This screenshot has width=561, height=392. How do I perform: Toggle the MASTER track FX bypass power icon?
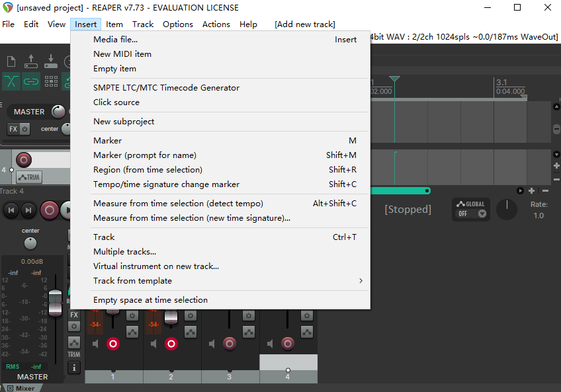(x=24, y=129)
